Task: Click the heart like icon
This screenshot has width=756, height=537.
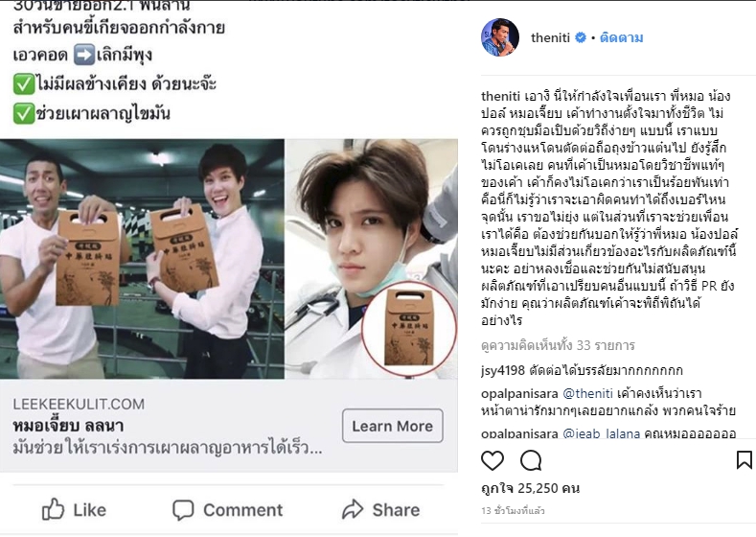Action: click(x=493, y=461)
